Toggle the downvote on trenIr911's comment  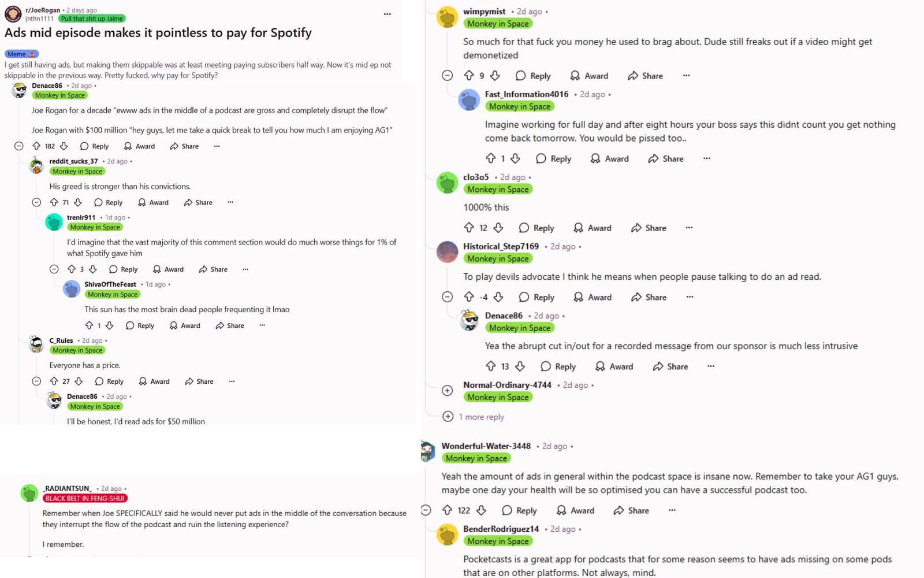pos(92,269)
